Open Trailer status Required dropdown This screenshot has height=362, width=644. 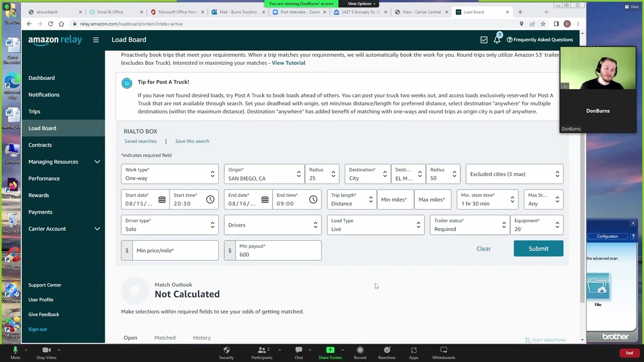click(x=469, y=225)
